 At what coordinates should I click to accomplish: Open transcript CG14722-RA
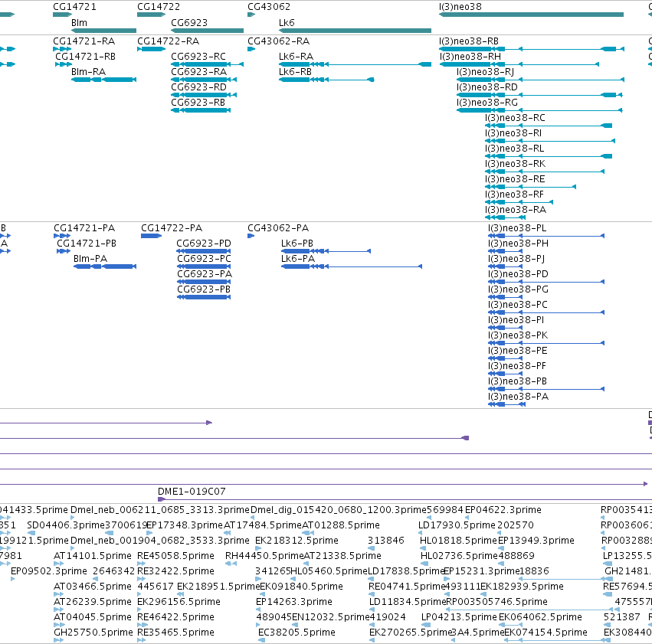click(168, 41)
